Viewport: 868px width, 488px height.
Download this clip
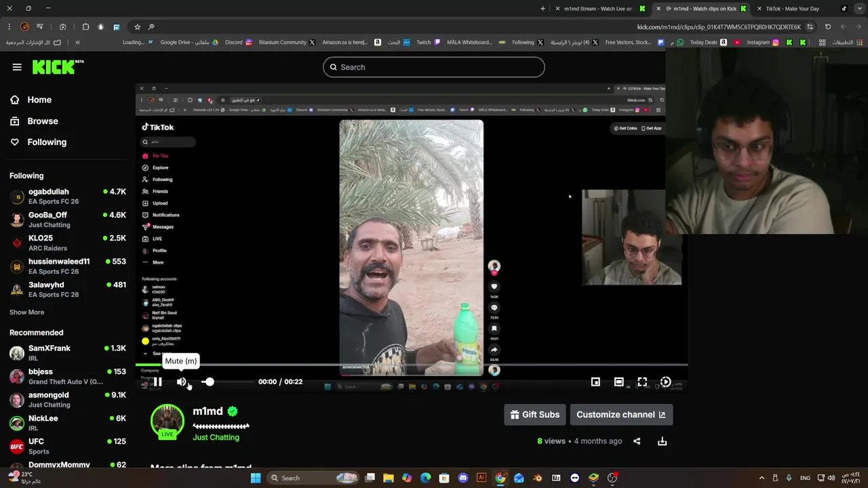point(663,441)
